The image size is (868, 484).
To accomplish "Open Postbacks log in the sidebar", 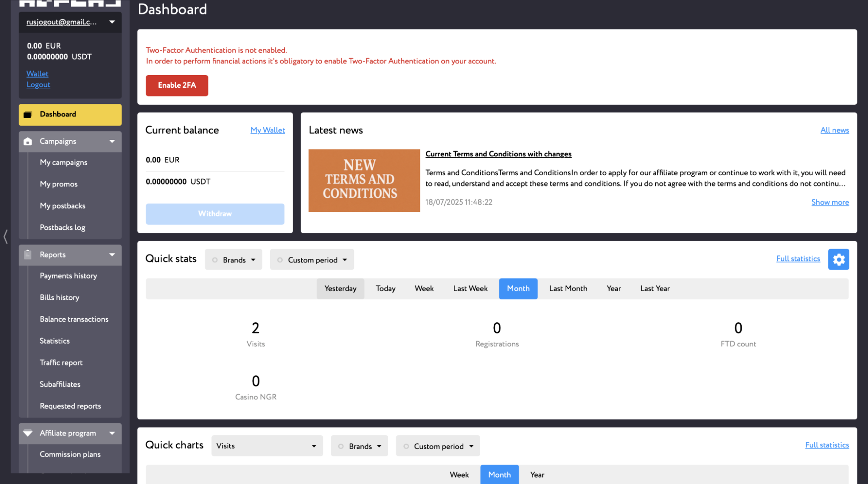I will coord(63,228).
